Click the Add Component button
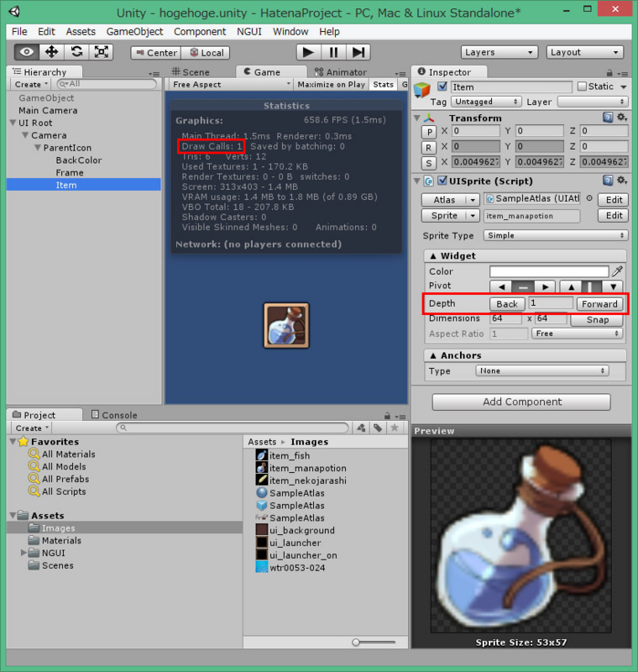Image resolution: width=638 pixels, height=672 pixels. coord(521,402)
